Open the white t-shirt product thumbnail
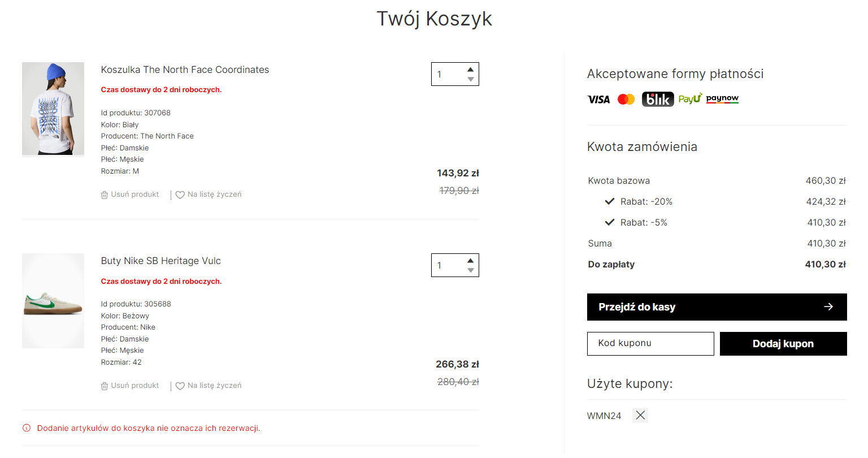 53,109
